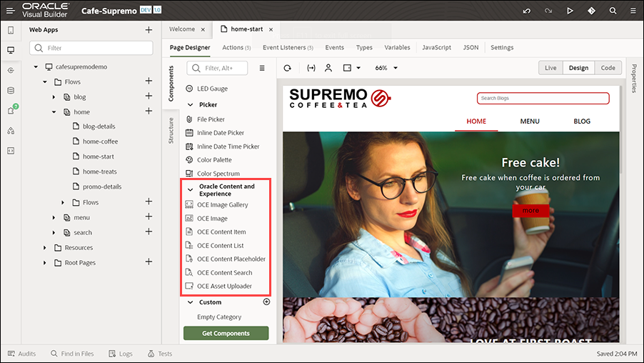Image resolution: width=644 pixels, height=363 pixels.
Task: Open the Variables tab
Action: coord(397,48)
